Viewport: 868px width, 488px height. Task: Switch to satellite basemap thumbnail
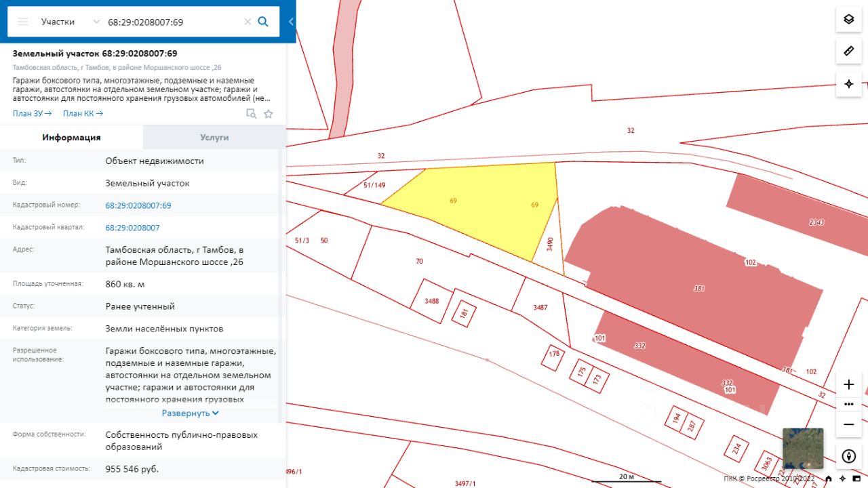point(803,448)
